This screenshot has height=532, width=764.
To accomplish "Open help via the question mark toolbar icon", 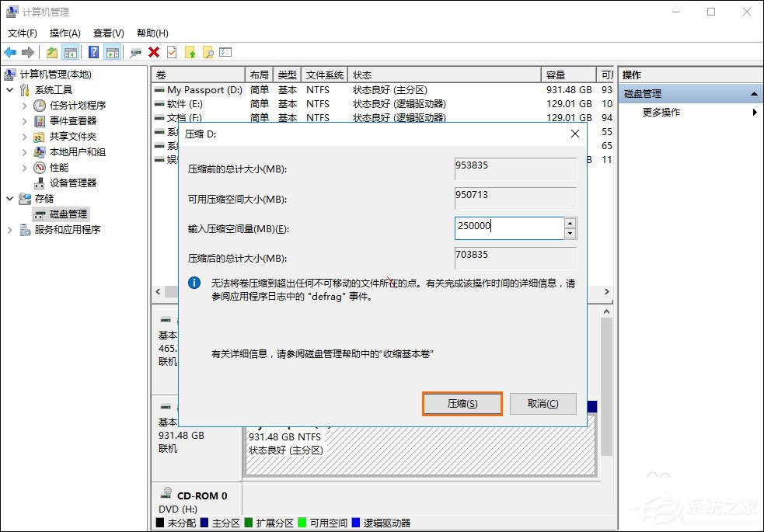I will coord(92,52).
